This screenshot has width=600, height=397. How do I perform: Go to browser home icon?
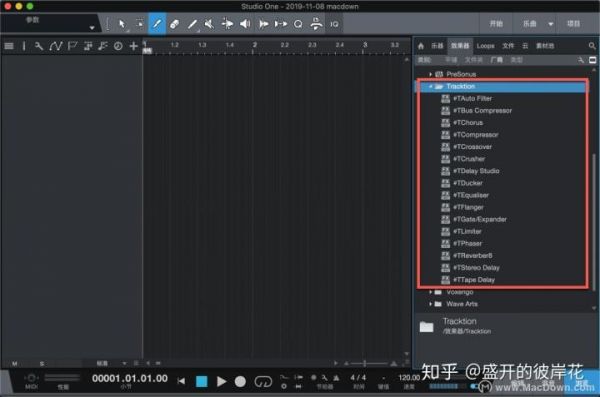click(421, 46)
